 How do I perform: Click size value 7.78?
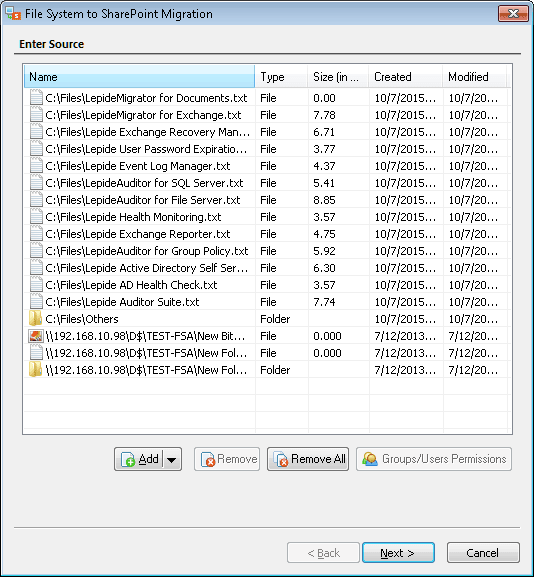pos(324,115)
